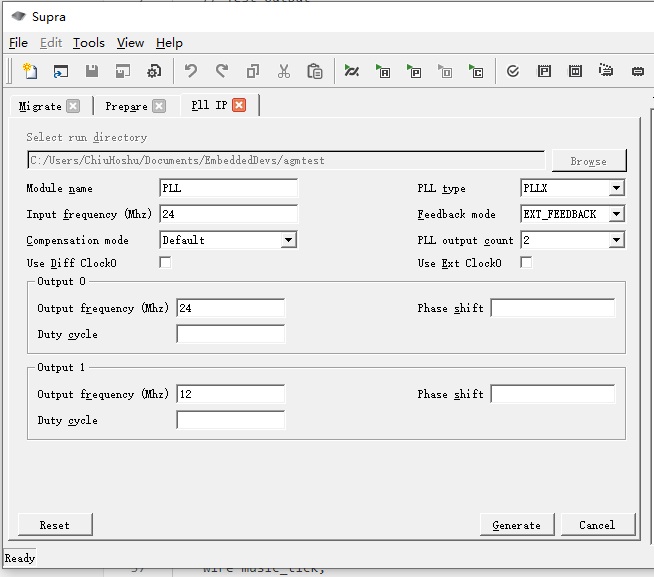This screenshot has width=654, height=577.
Task: Run the 'P' step with green arrow
Action: 414,71
